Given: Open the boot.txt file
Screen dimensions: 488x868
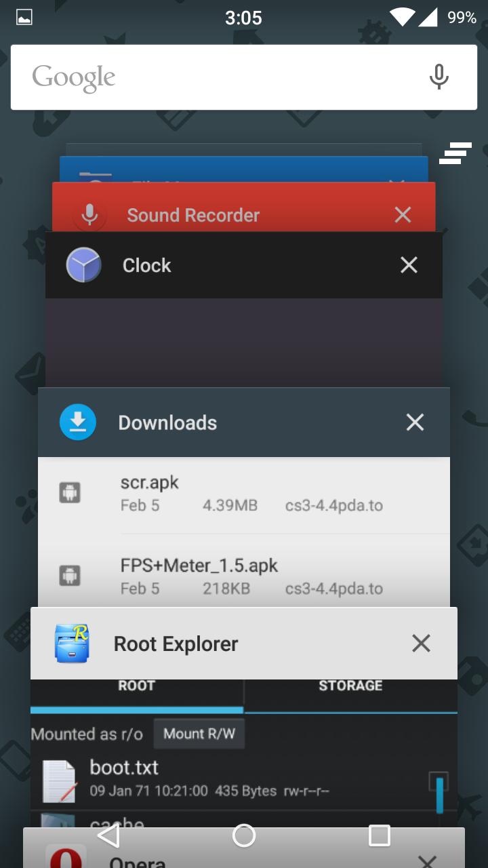Looking at the screenshot, I should click(x=244, y=778).
